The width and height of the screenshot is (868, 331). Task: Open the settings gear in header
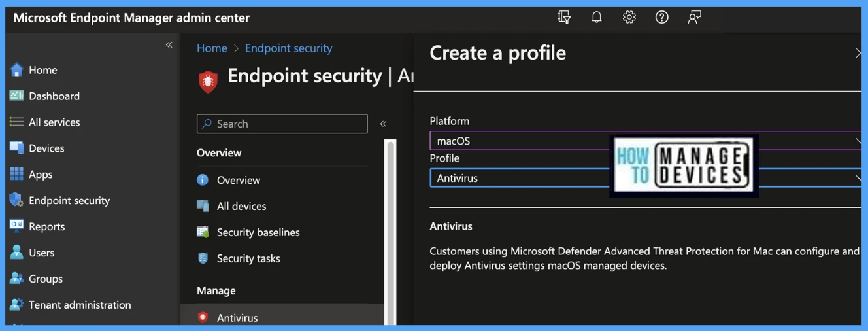629,18
